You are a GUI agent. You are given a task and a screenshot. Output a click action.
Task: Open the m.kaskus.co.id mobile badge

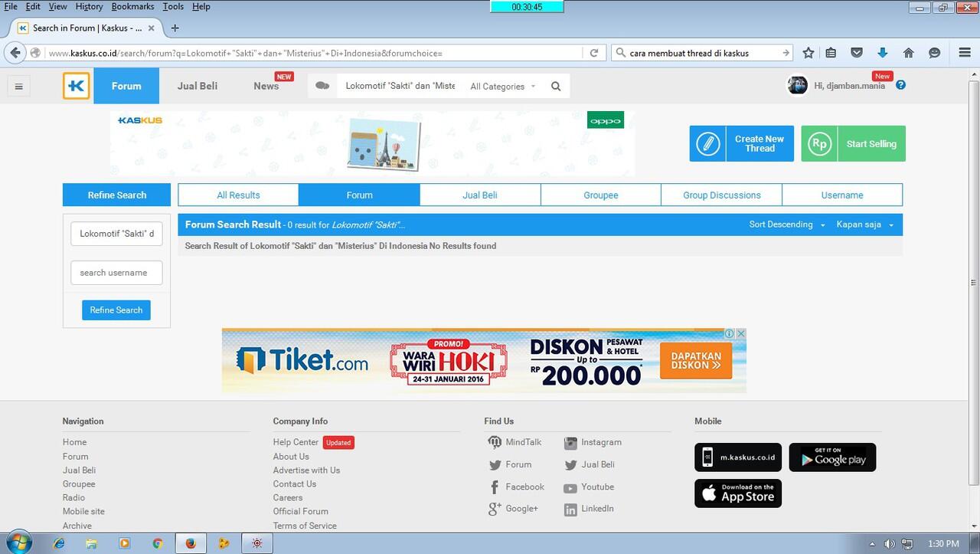tap(738, 457)
